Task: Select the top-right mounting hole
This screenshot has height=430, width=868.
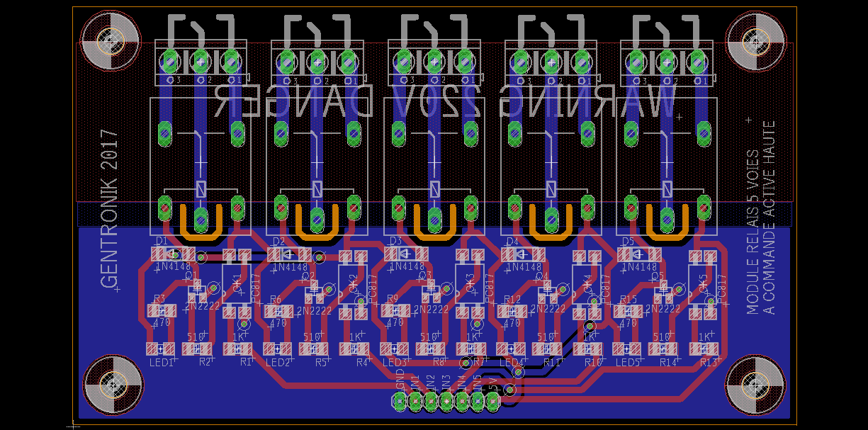Action: [754, 38]
